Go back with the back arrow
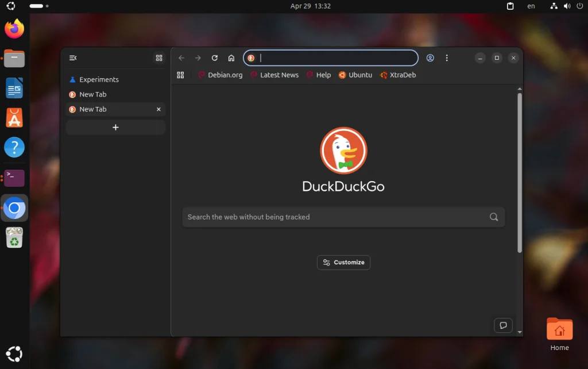Image resolution: width=588 pixels, height=369 pixels. pos(181,58)
